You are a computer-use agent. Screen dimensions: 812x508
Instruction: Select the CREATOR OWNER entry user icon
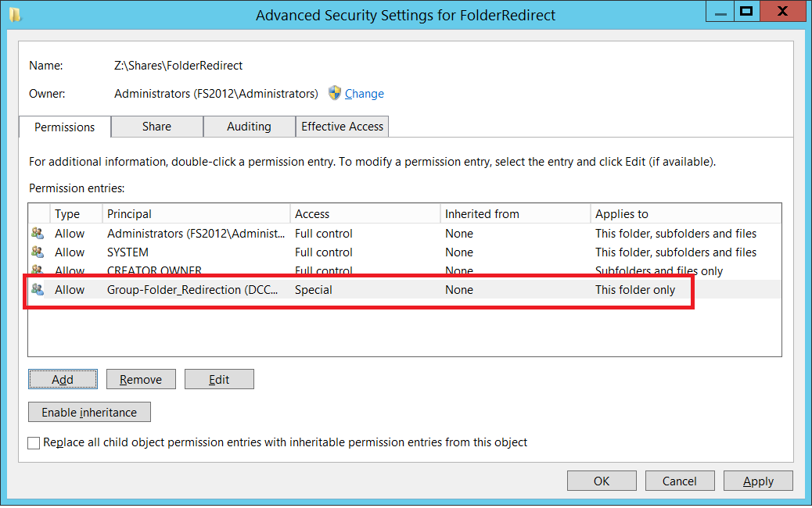tap(38, 270)
